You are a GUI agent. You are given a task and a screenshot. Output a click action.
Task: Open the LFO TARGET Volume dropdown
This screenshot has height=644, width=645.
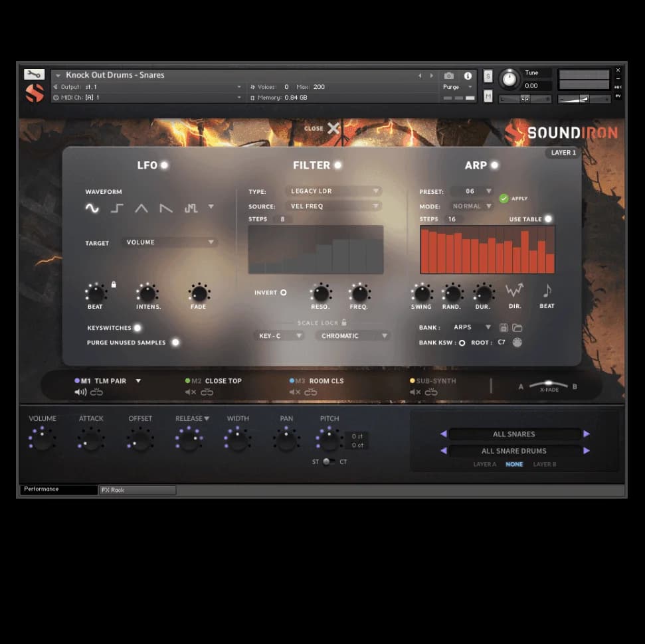tap(170, 242)
